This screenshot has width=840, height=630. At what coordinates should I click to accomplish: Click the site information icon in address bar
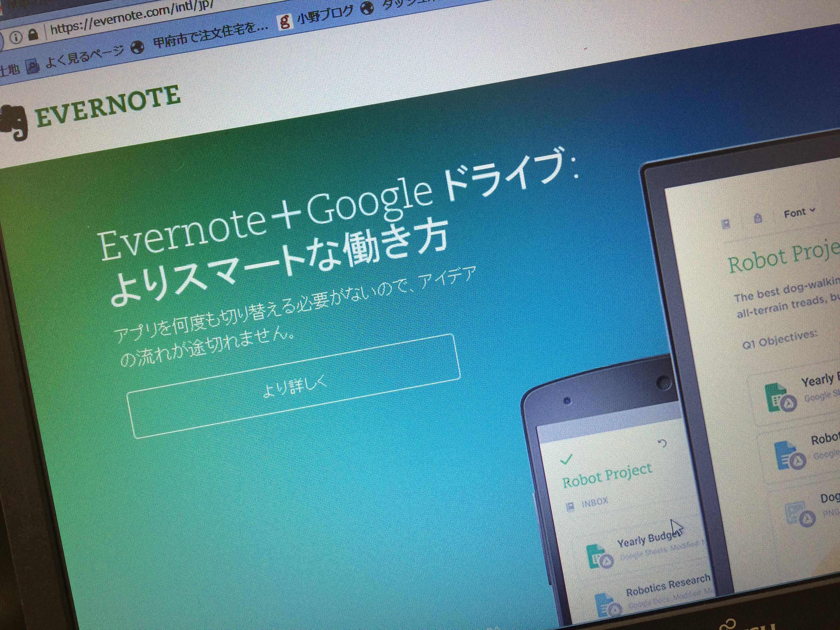coord(15,38)
